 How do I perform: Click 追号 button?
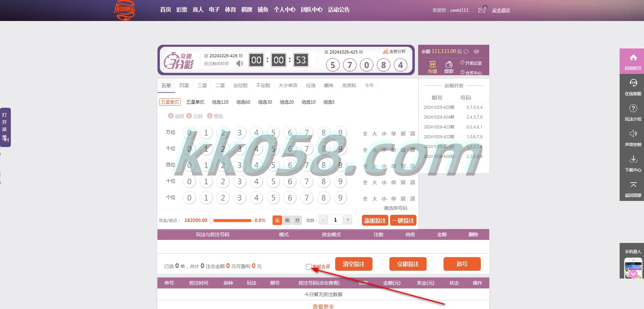(462, 264)
